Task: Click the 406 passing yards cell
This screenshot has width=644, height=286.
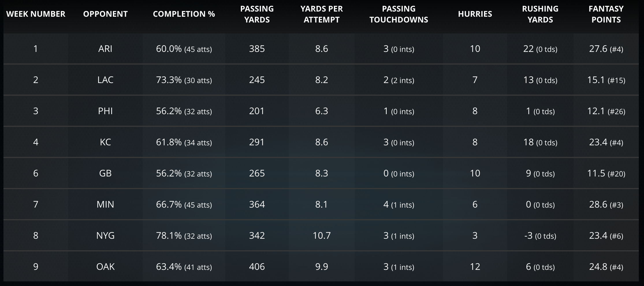Action: pyautogui.click(x=257, y=267)
